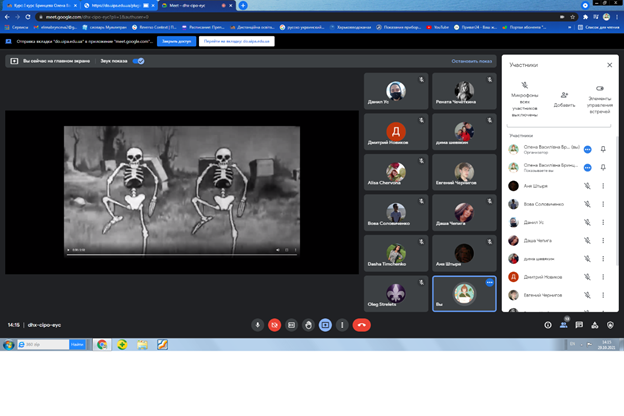The height and width of the screenshot is (416, 624).
Task: Open the chat panel icon
Action: [x=579, y=325]
